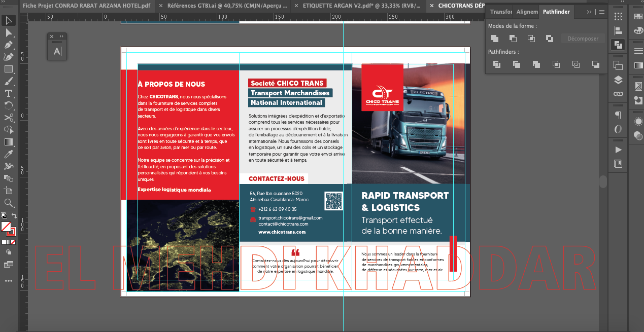Select the Curvature tool
This screenshot has height=332, width=644.
[x=9, y=57]
